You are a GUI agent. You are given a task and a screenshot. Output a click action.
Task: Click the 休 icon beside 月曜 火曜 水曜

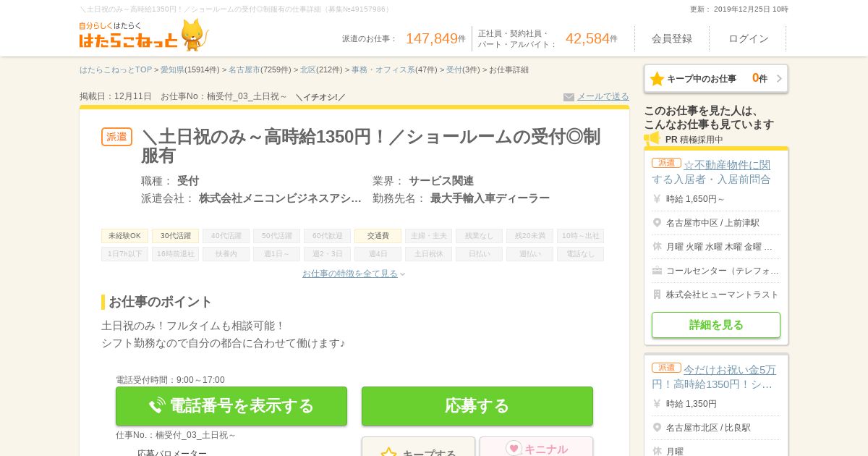click(x=657, y=247)
